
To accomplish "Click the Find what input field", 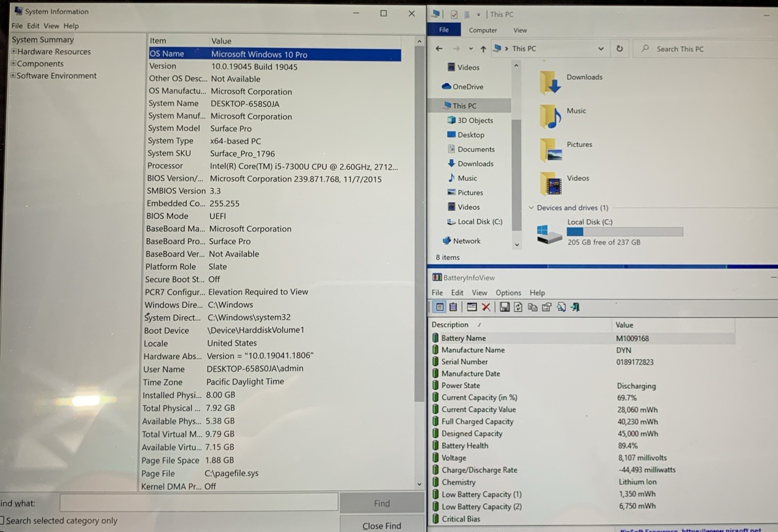I will click(199, 503).
